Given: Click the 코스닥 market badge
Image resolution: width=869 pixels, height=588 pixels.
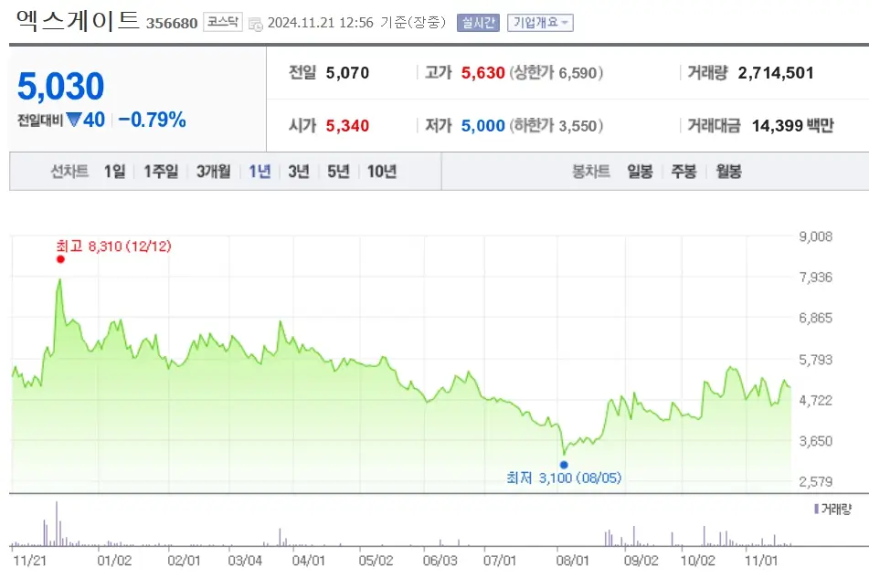Looking at the screenshot, I should 223,22.
